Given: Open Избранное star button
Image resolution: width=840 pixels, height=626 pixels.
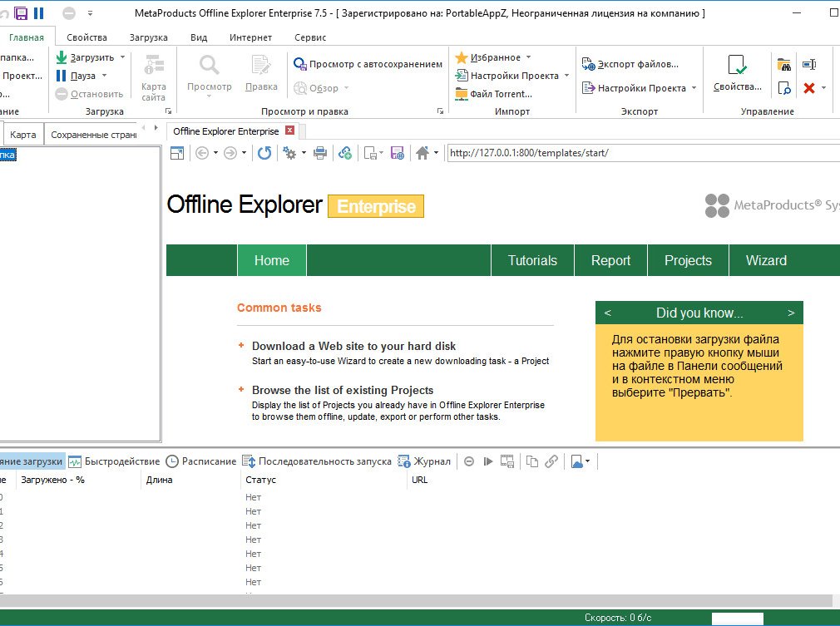Looking at the screenshot, I should [487, 57].
